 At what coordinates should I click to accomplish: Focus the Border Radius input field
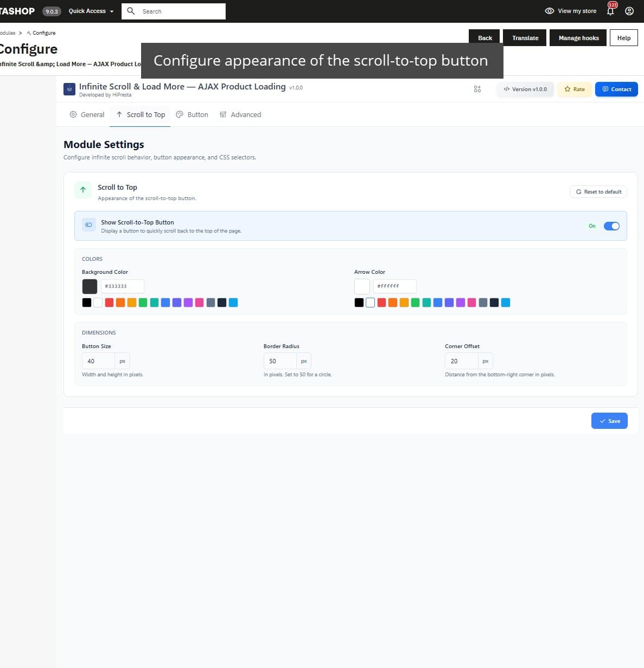coord(280,361)
